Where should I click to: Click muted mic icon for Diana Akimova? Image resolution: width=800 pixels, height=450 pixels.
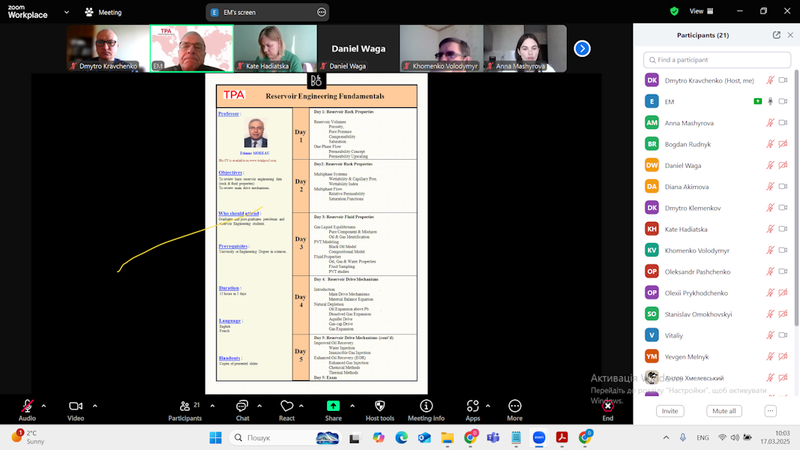pyautogui.click(x=770, y=187)
